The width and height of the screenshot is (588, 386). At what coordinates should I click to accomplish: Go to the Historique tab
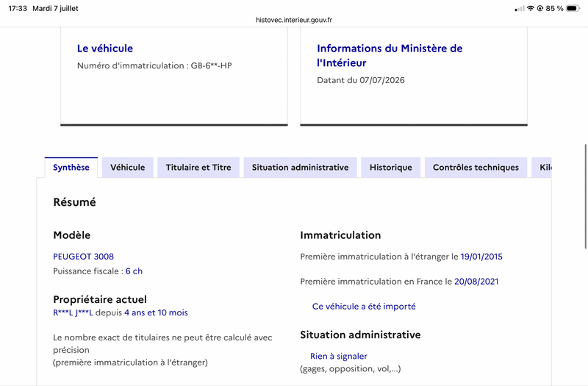(x=391, y=168)
